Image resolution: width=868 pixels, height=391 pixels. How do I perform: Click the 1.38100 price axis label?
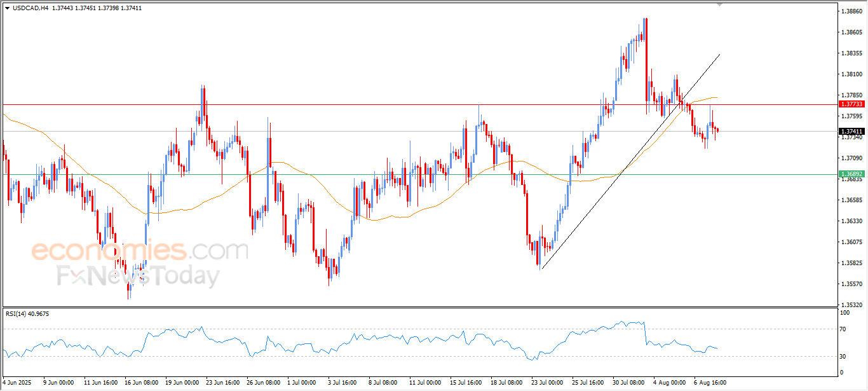[851, 74]
